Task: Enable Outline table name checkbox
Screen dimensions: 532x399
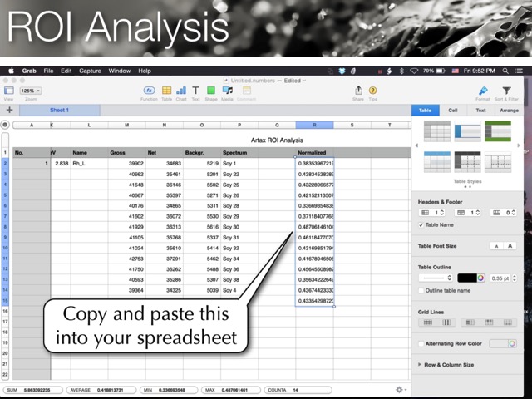Action: pyautogui.click(x=421, y=290)
